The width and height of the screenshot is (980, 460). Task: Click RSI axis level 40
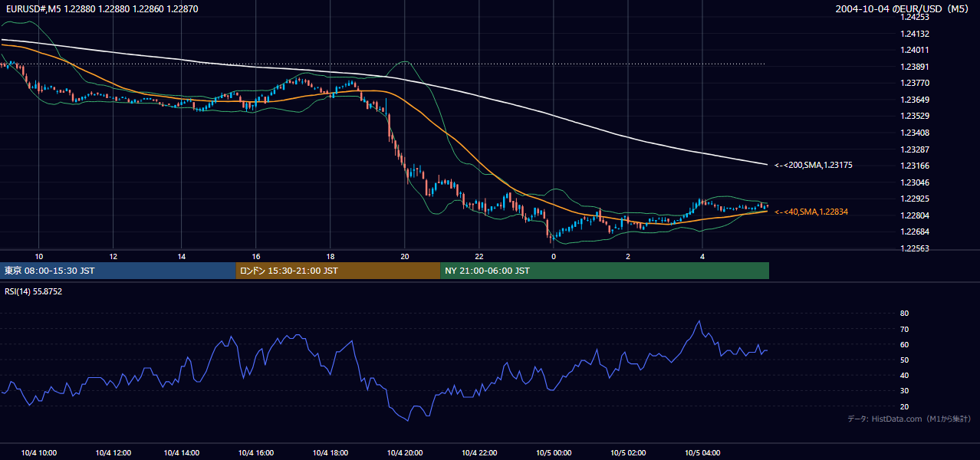(x=904, y=375)
